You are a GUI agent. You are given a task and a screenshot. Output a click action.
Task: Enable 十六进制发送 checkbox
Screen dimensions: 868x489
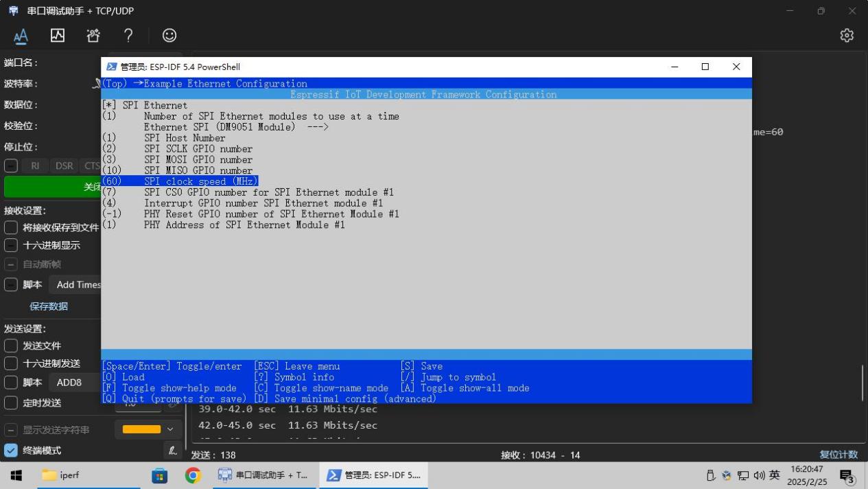point(11,363)
